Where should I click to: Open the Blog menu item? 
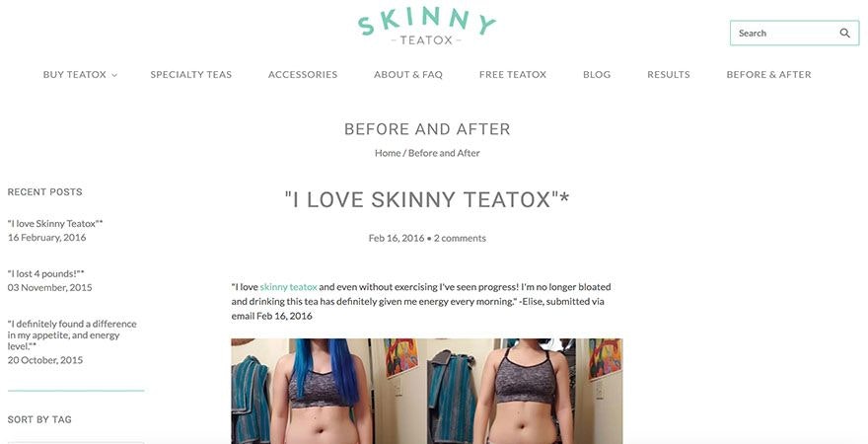pos(597,75)
